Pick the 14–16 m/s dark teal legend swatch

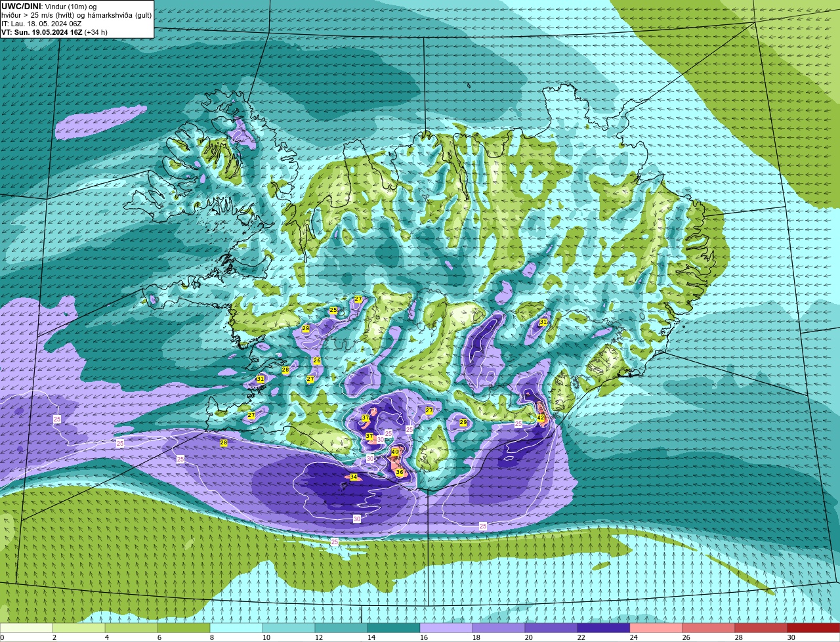point(394,628)
